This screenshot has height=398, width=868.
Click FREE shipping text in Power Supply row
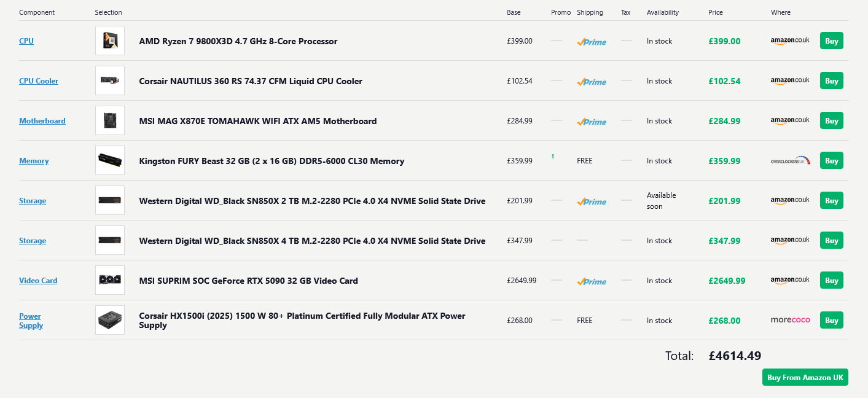585,321
